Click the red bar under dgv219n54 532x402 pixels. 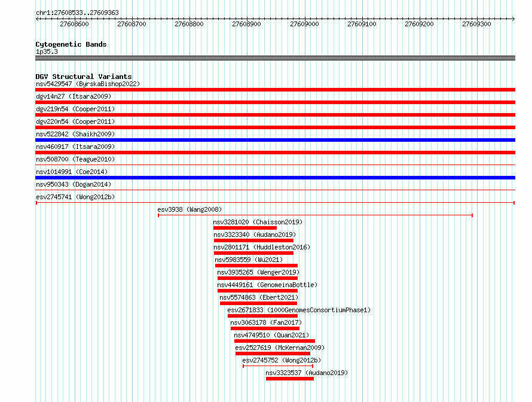point(275,115)
